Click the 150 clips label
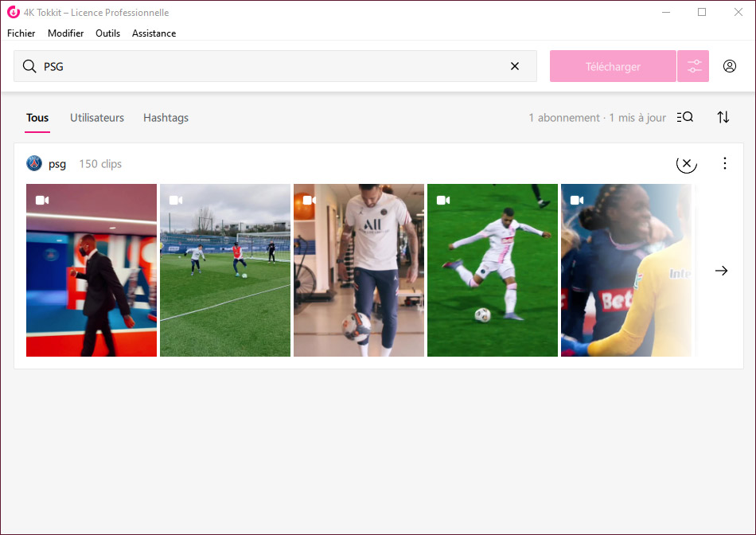This screenshot has height=535, width=756. click(100, 164)
